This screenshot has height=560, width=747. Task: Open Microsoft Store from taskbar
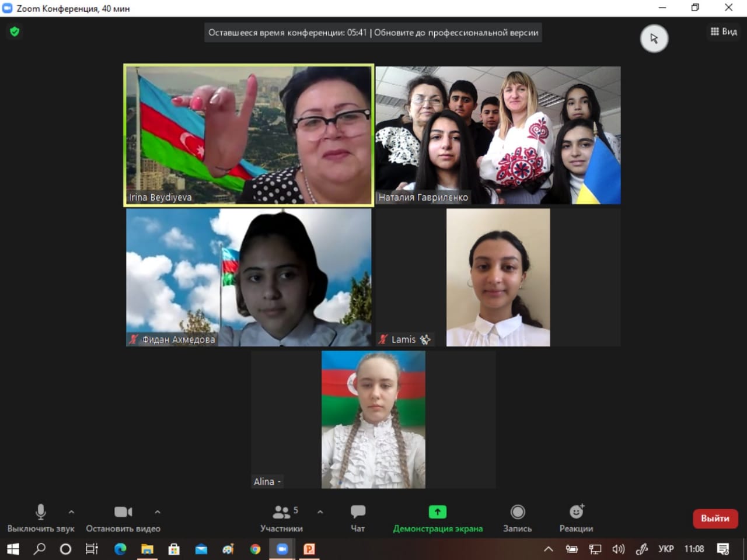tap(174, 549)
